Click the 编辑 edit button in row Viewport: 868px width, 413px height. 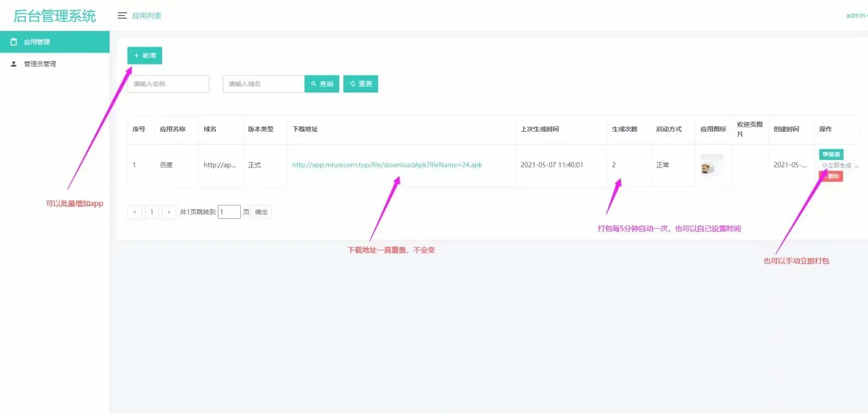831,154
